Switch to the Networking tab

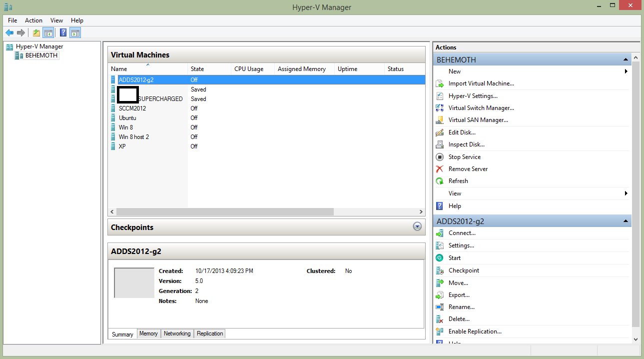tap(177, 333)
